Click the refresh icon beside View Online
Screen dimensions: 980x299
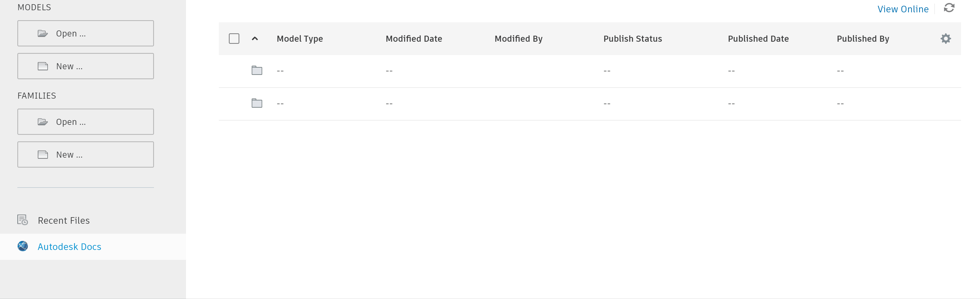point(949,8)
